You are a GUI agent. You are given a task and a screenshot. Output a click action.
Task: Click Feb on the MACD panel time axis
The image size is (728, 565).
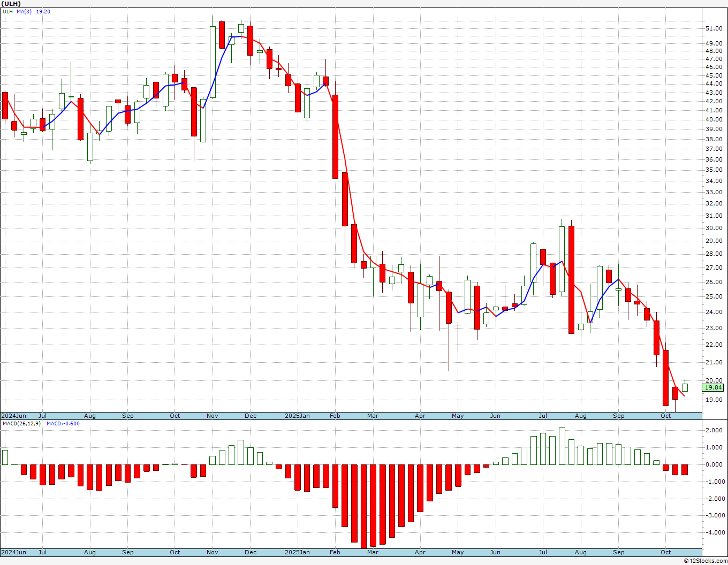335,552
